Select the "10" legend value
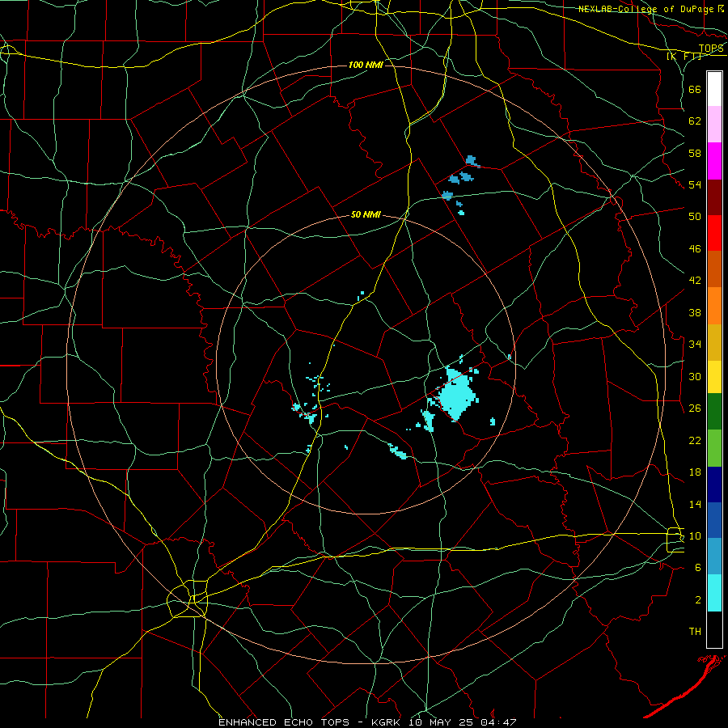 [x=695, y=535]
